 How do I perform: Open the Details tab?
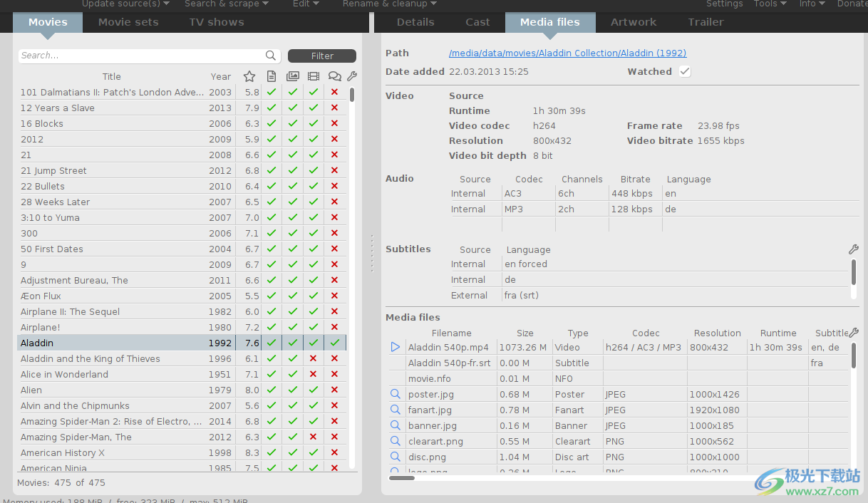[x=415, y=22]
